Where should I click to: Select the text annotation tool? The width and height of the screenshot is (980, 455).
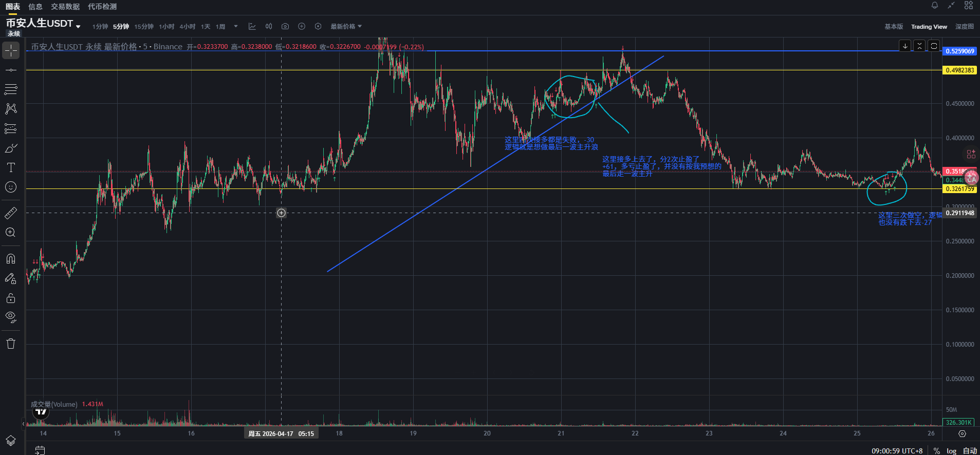click(11, 168)
